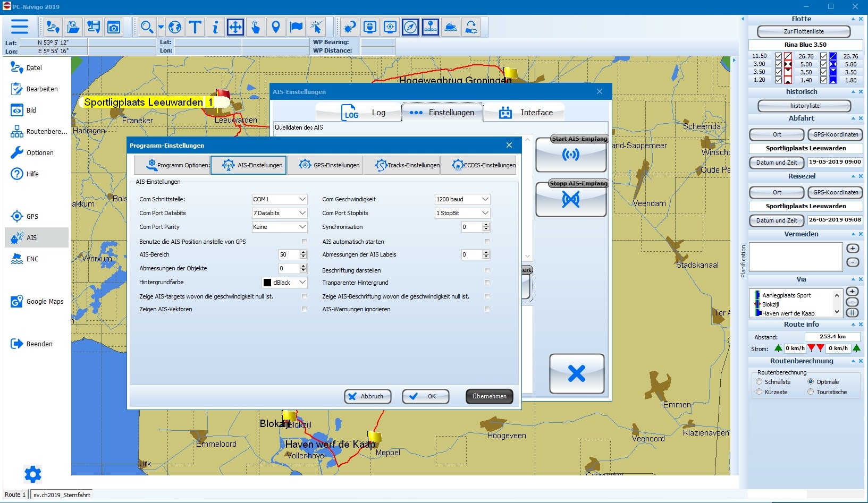Viewport: 868px width, 503px height.
Task: Toggle Zeigen AIS-Vektoren checkbox
Action: pos(304,309)
